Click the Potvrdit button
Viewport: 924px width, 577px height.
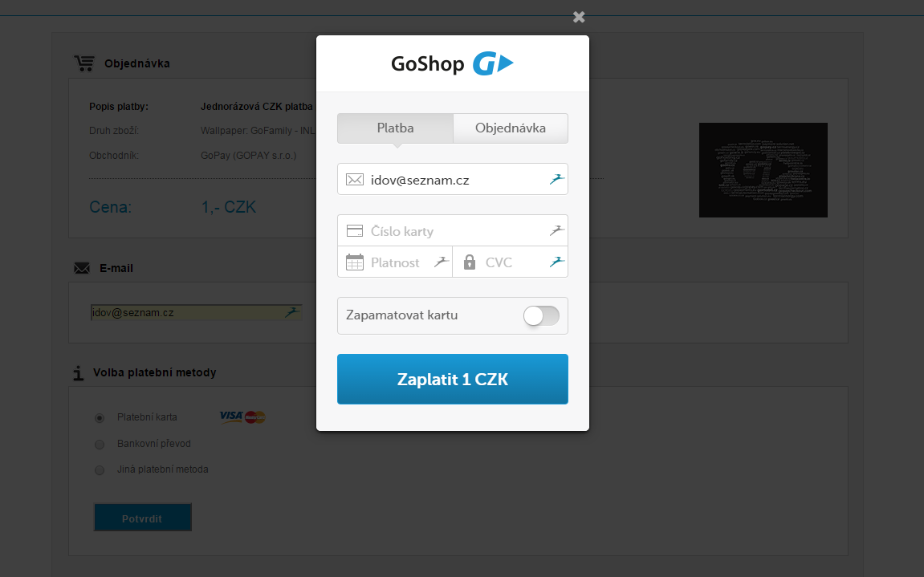coord(143,517)
